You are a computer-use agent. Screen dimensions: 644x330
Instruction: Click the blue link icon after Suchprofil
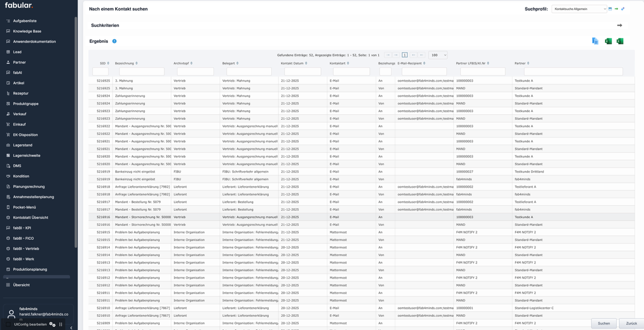[623, 9]
